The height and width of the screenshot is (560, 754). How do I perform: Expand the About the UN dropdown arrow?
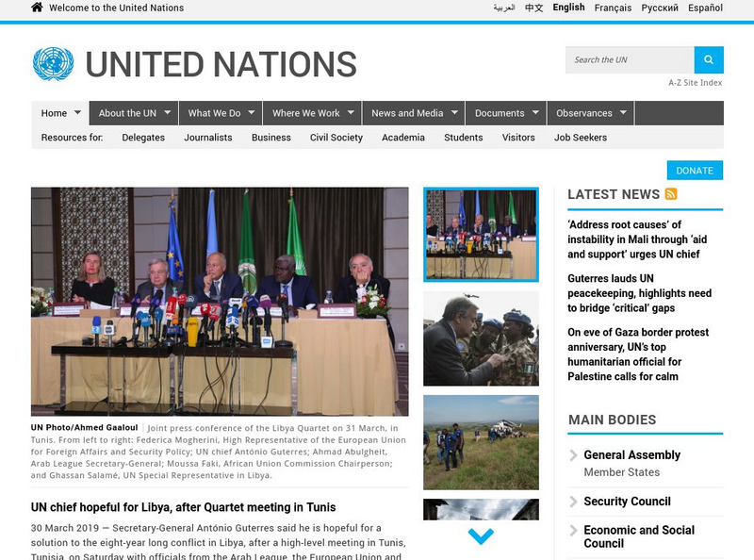pos(168,112)
